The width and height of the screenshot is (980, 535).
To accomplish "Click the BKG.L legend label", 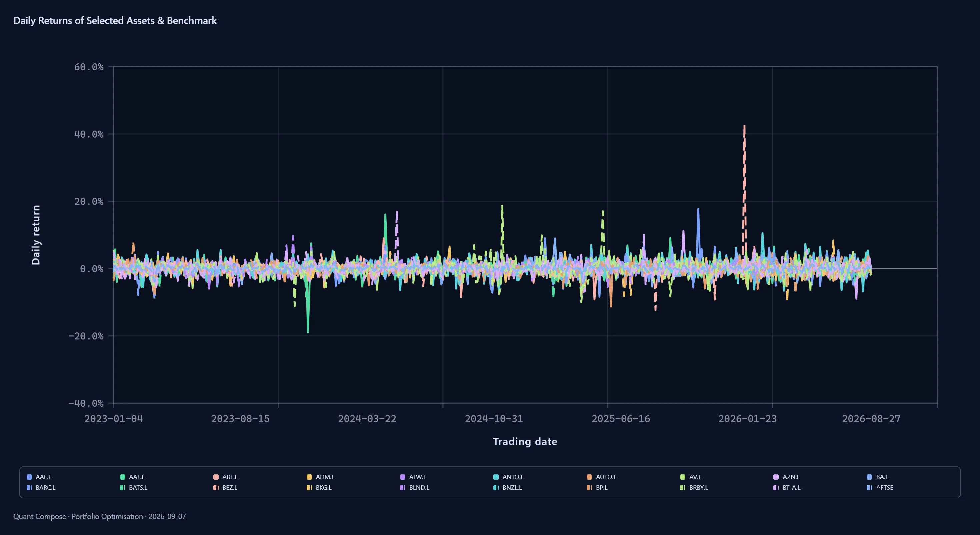I will click(x=324, y=487).
